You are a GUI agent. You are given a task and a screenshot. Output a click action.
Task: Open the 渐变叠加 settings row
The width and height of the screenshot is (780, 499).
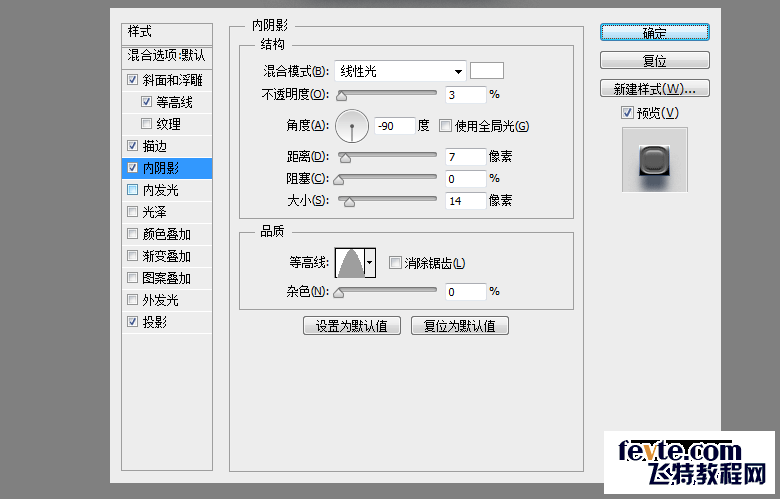coord(167,256)
